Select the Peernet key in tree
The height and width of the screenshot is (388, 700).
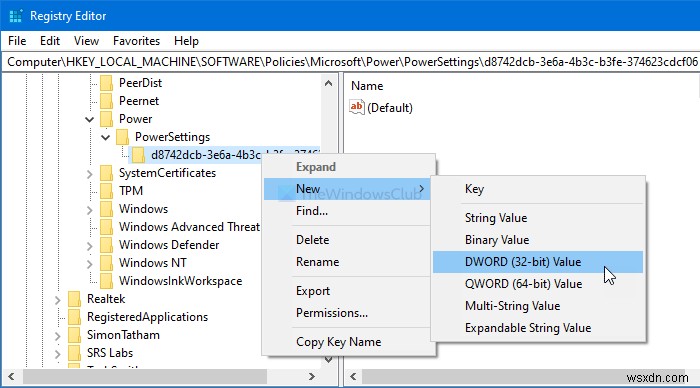coord(139,101)
